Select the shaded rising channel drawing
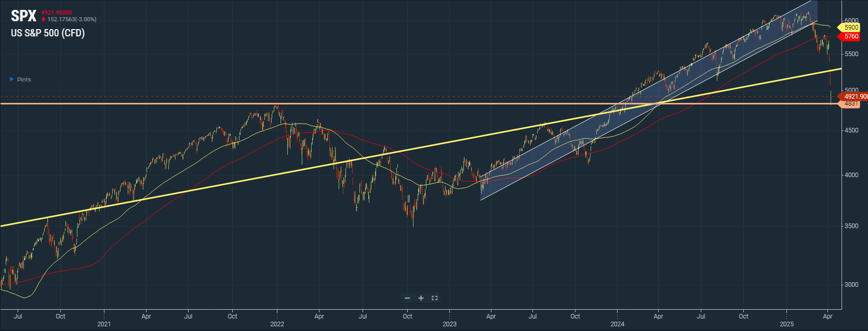This screenshot has width=868, height=331. pos(649,99)
